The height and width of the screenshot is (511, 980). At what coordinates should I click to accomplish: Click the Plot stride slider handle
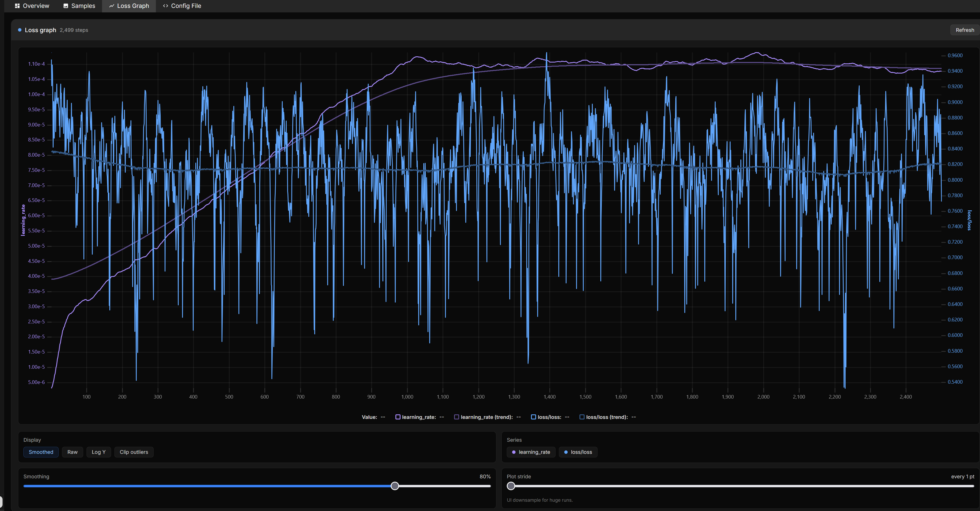(511, 486)
